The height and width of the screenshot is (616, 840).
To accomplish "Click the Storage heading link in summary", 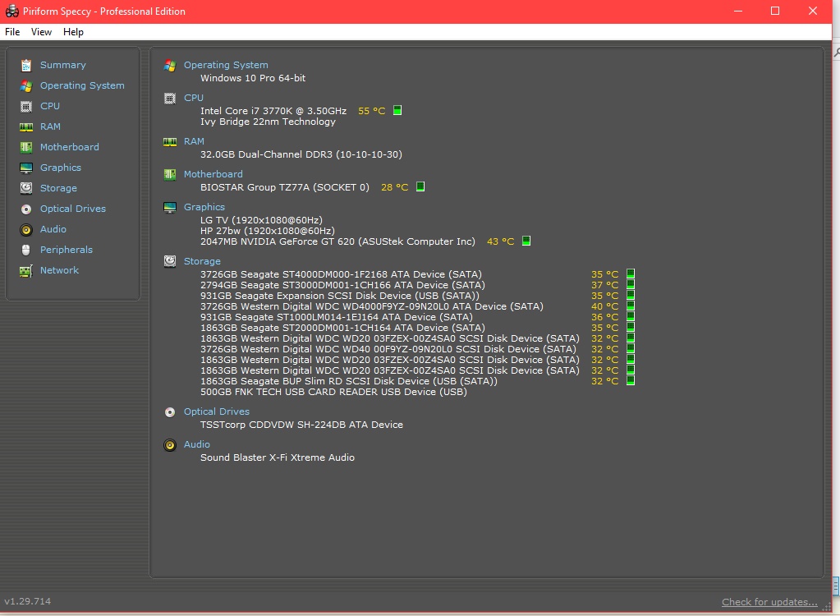I will (x=202, y=261).
